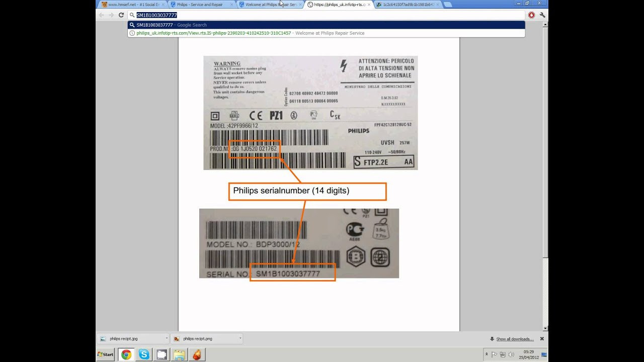Choose the philips_uk.infotip-rts.com View suggestion

coord(326,33)
